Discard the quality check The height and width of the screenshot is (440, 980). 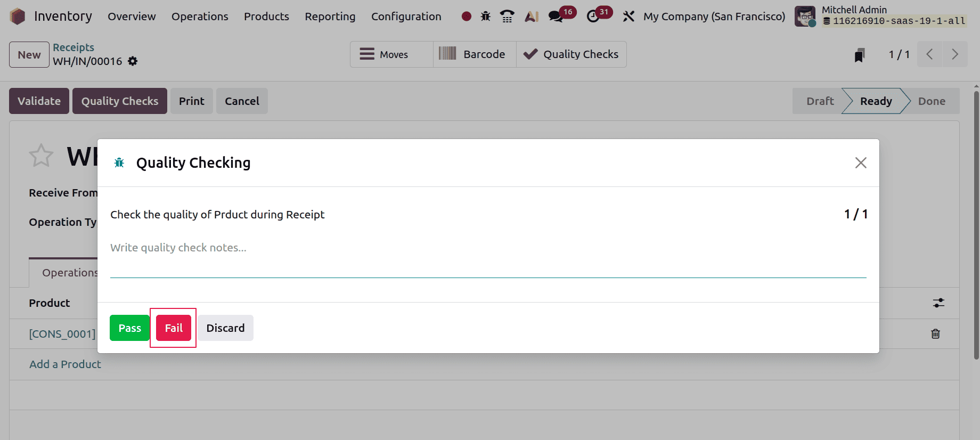(x=225, y=328)
